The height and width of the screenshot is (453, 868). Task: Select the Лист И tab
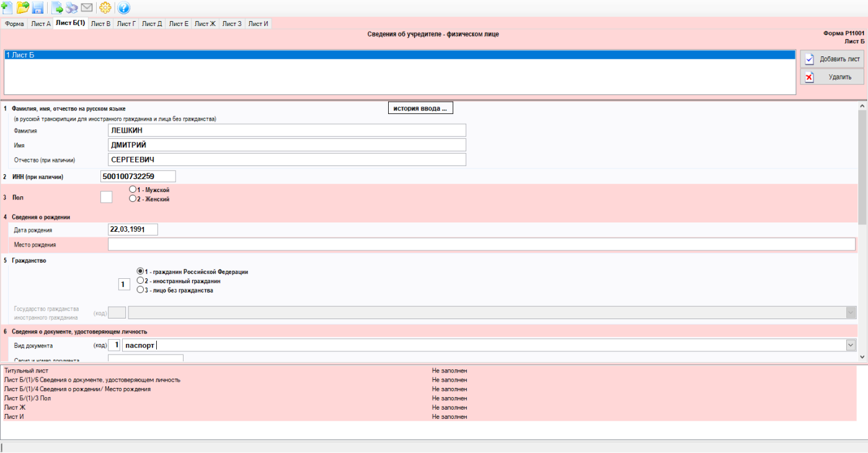click(x=259, y=24)
